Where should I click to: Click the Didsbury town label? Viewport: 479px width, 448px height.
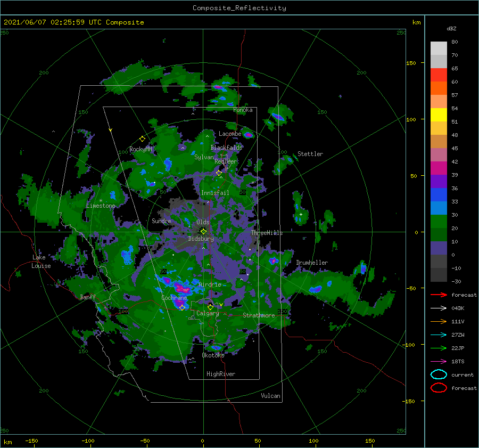201,239
